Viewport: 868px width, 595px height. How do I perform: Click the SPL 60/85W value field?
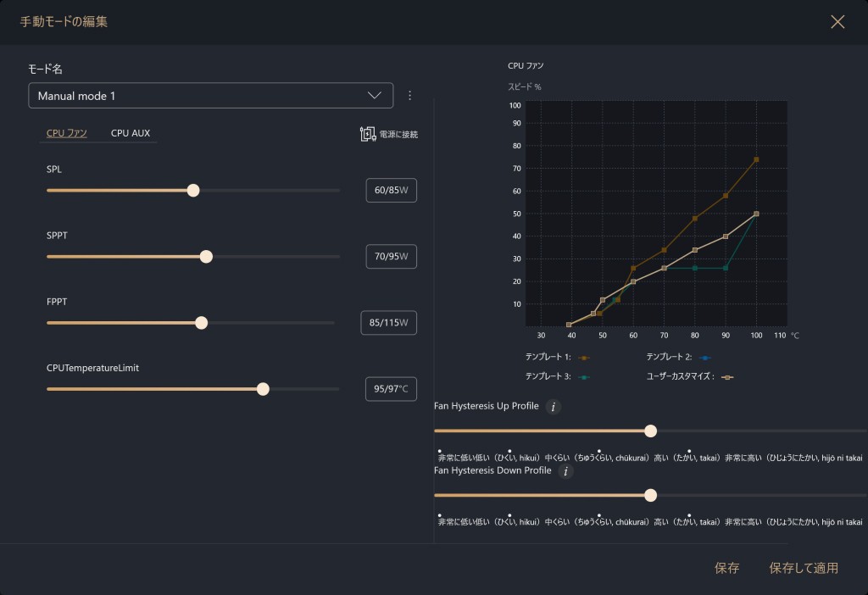coord(391,191)
